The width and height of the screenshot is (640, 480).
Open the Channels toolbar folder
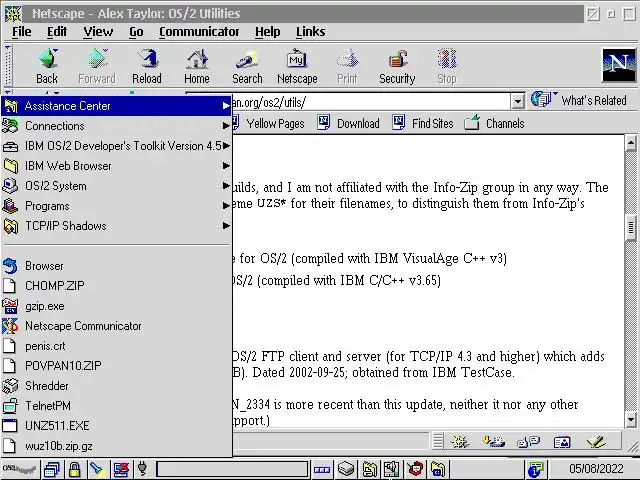(494, 123)
